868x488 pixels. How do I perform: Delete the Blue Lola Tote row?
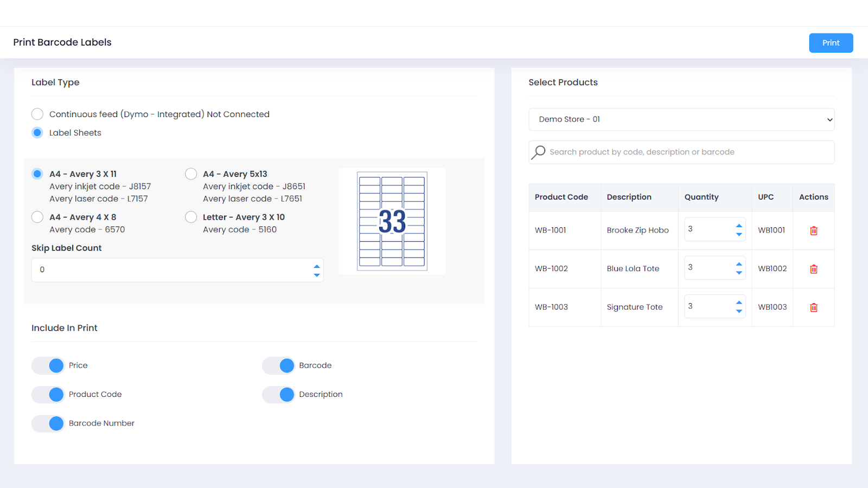tap(813, 269)
